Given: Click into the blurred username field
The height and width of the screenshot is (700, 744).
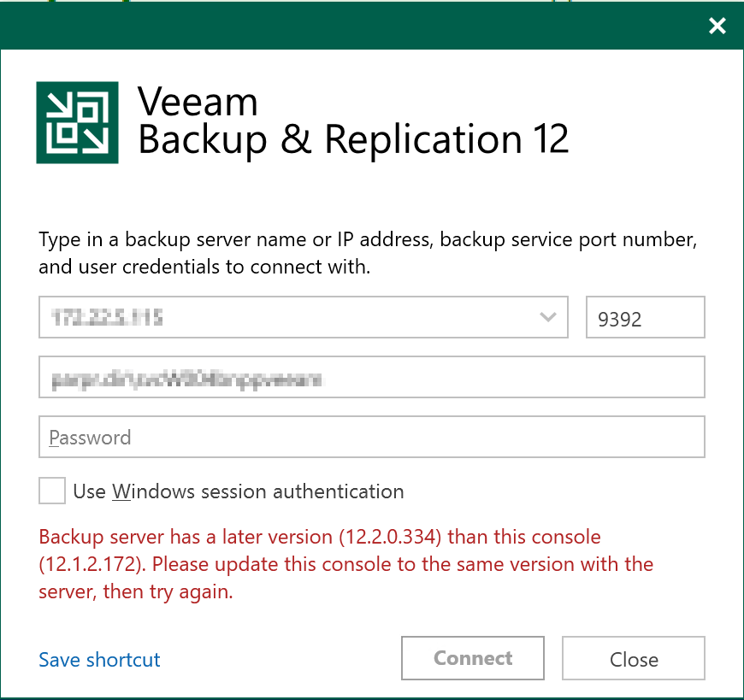Looking at the screenshot, I should 371,378.
